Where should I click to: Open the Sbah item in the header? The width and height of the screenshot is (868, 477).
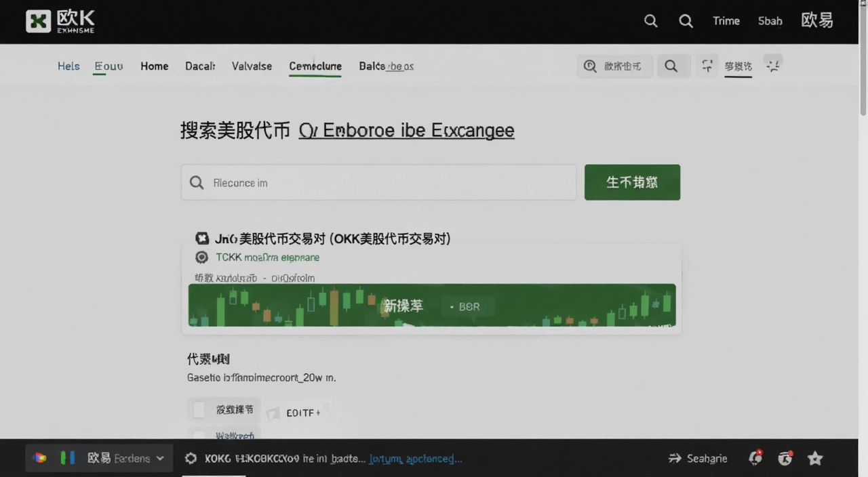[770, 21]
